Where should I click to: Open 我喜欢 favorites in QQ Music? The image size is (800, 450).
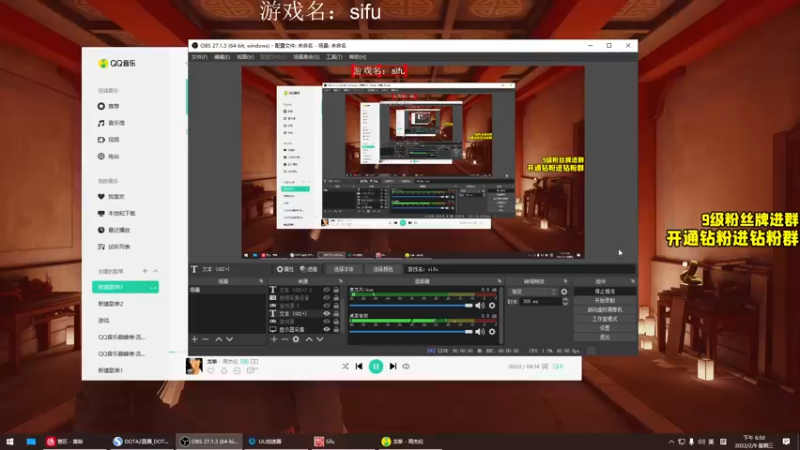tap(111, 196)
